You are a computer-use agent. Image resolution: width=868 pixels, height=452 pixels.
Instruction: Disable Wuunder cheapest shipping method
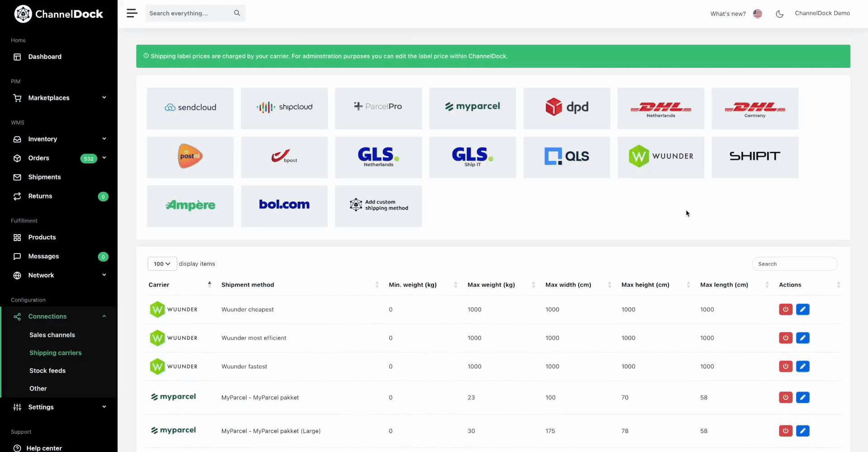coord(786,310)
